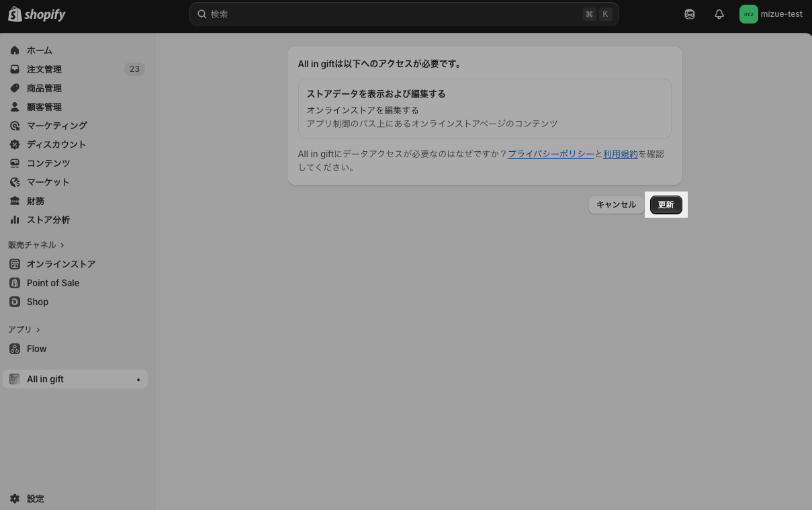Open the mizue-test account menu

pos(772,14)
